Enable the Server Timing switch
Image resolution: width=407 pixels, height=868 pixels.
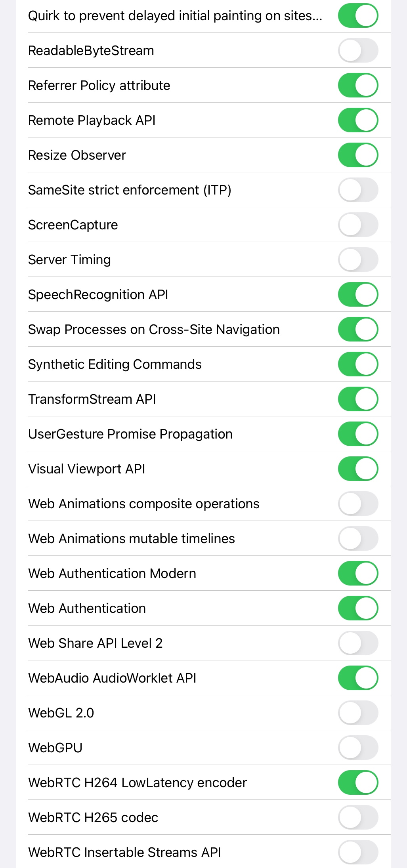coord(358,259)
